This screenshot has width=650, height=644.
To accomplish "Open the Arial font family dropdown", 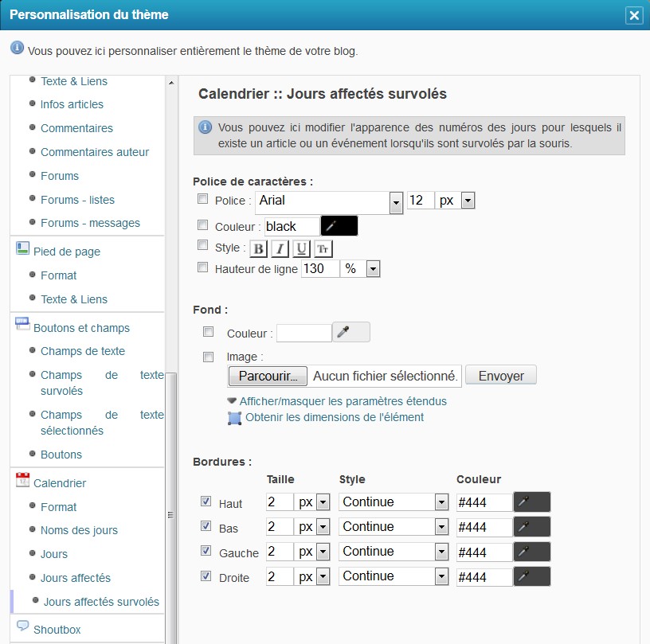I will pyautogui.click(x=396, y=202).
